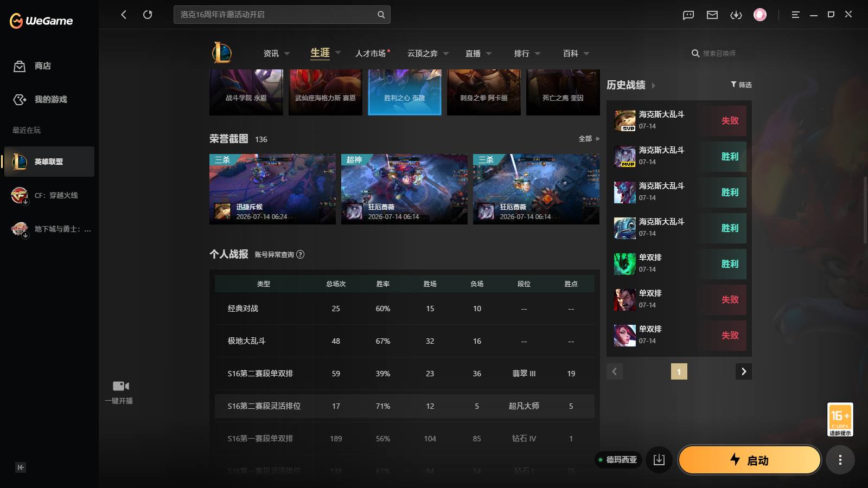The image size is (868, 488).
Task: View 全部 honor screenshots
Action: coord(589,139)
